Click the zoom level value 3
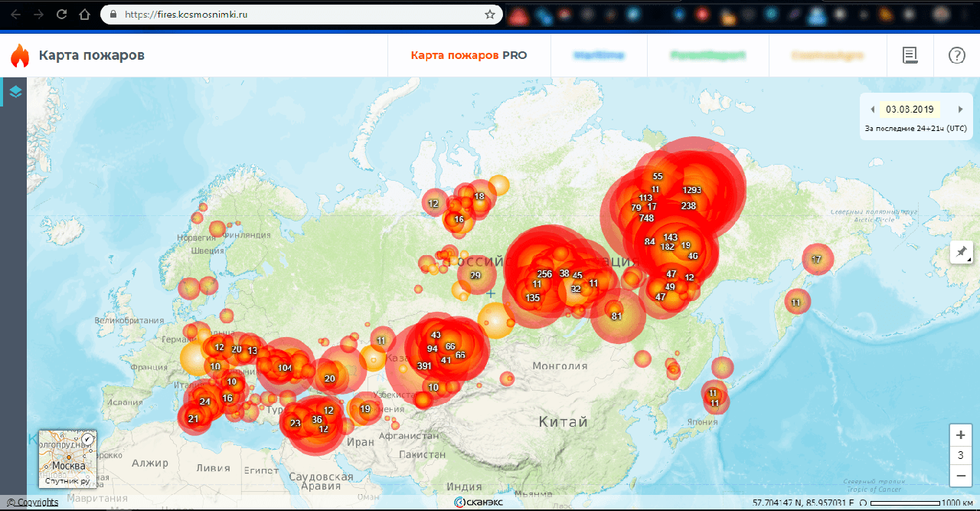This screenshot has width=980, height=511. (960, 455)
